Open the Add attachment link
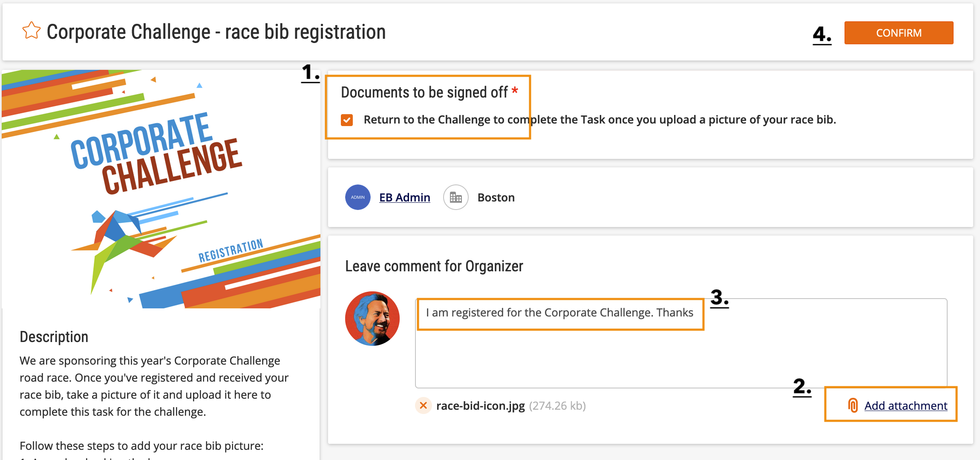The image size is (980, 460). [906, 406]
